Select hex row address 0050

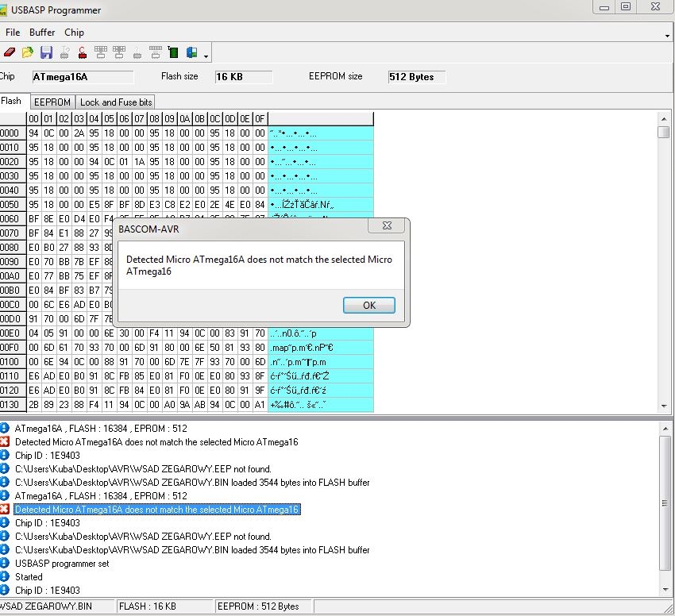point(12,205)
